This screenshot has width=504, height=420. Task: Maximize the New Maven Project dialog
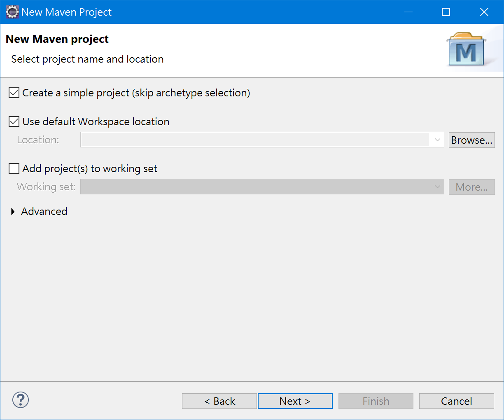(446, 12)
